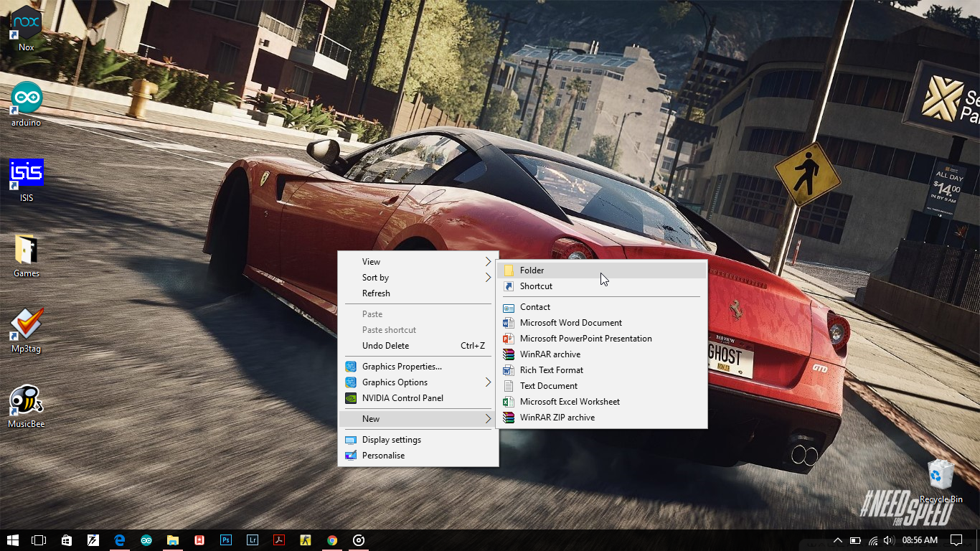Show hidden system tray icons
Screen dimensions: 980x551
coord(837,540)
